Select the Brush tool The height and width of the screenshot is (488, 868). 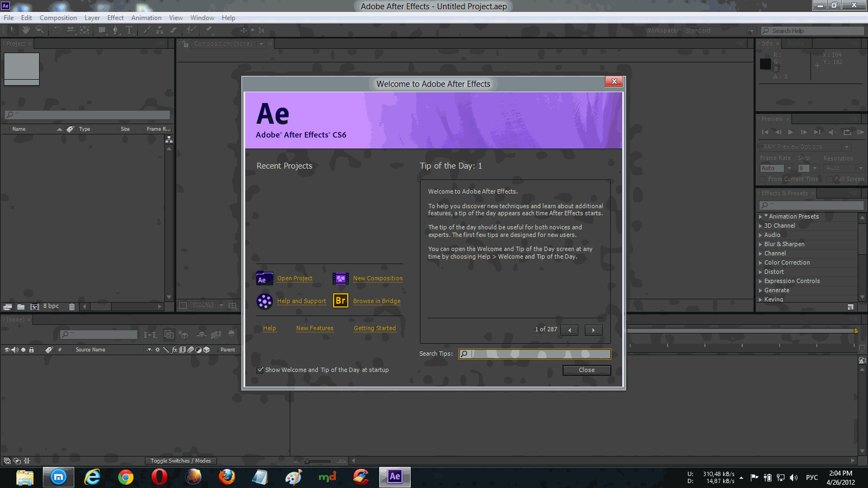tap(147, 30)
